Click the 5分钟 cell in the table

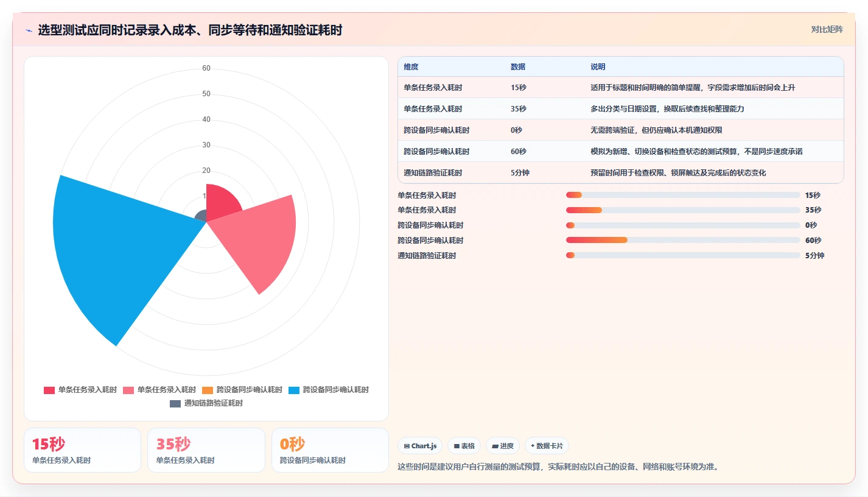pos(520,173)
